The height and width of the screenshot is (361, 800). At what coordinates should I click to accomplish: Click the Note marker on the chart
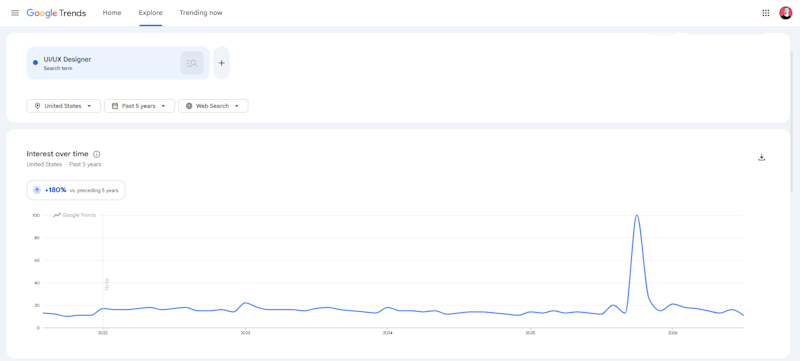click(107, 284)
